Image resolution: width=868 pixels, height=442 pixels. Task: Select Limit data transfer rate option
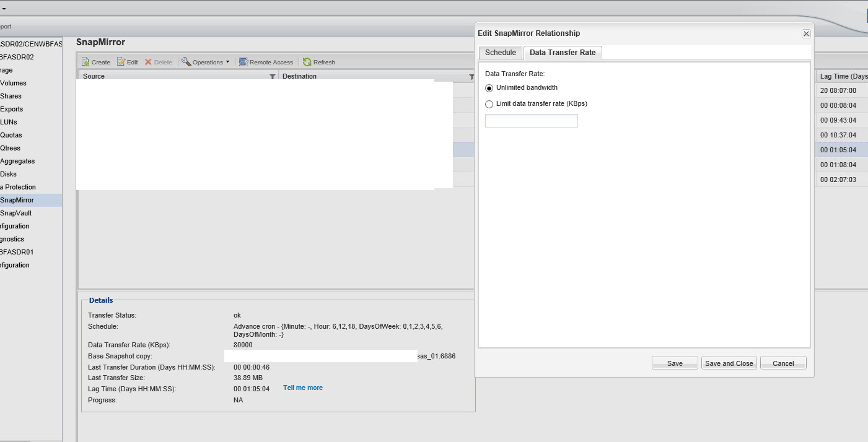(x=489, y=104)
